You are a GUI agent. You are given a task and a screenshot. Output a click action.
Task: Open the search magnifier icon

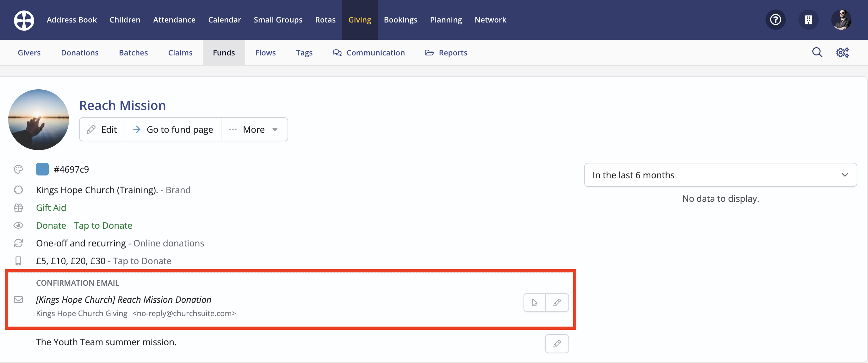pos(817,53)
